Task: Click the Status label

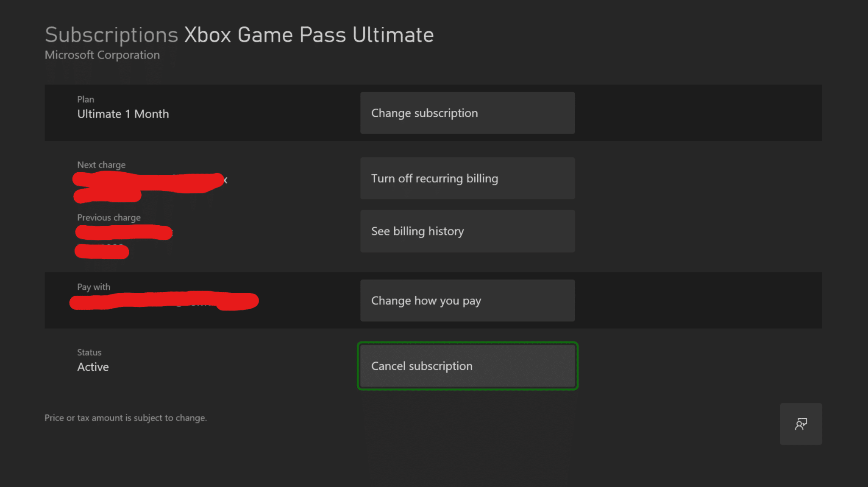Action: click(x=89, y=352)
